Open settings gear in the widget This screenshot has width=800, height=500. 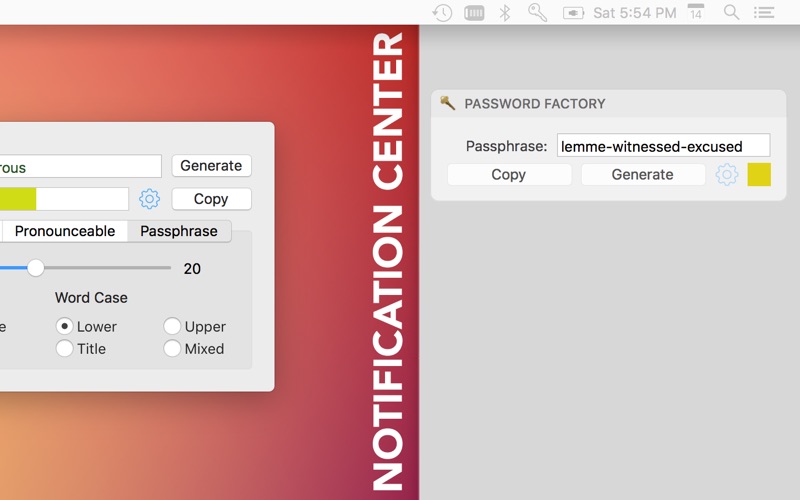click(x=727, y=174)
